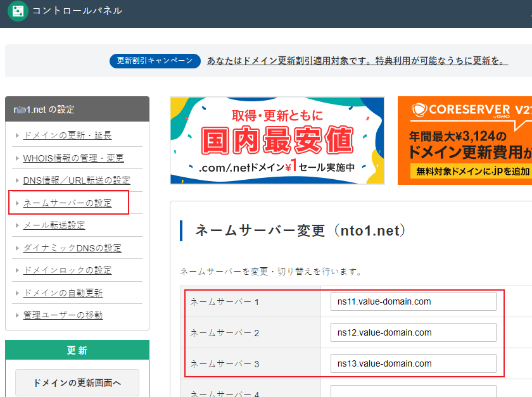Click arrow bullet beside ドメインの更新・延長
The width and height of the screenshot is (532, 397).
tap(17, 135)
